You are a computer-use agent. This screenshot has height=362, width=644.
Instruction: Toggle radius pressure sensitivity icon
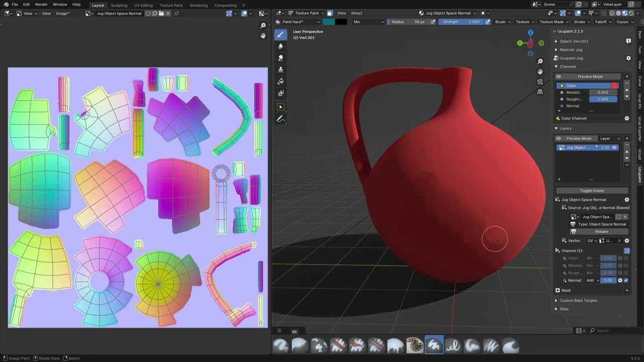433,22
